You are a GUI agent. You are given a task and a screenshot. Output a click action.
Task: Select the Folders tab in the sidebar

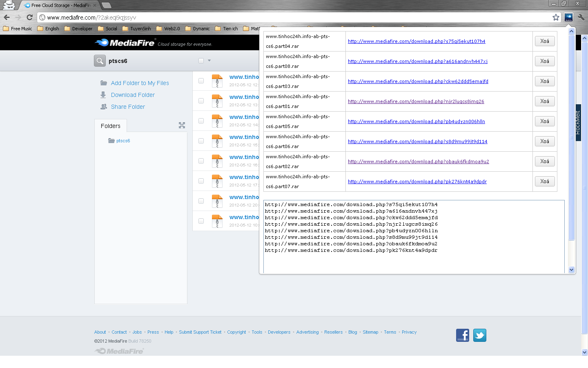click(x=111, y=126)
